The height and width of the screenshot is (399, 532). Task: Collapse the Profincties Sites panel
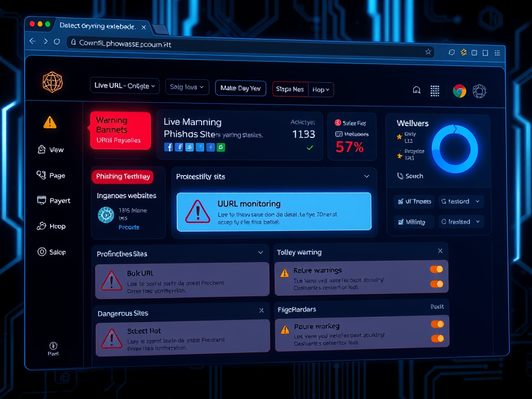point(261,254)
